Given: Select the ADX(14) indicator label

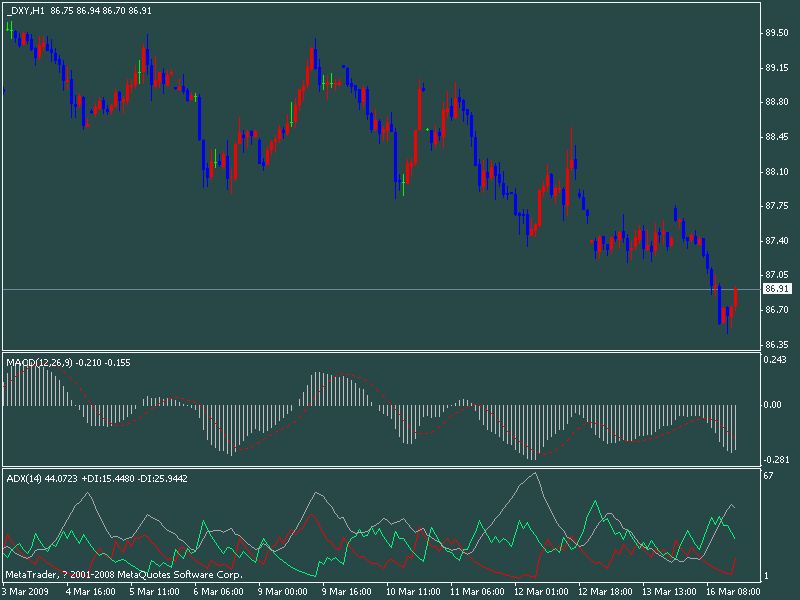Looking at the screenshot, I should click(x=24, y=479).
